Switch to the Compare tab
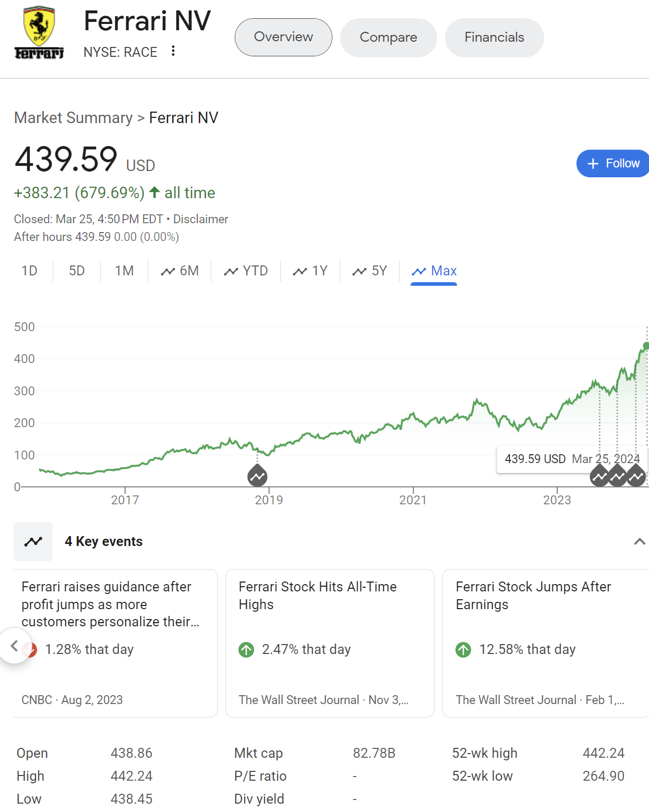Image resolution: width=649 pixels, height=812 pixels. click(x=388, y=38)
